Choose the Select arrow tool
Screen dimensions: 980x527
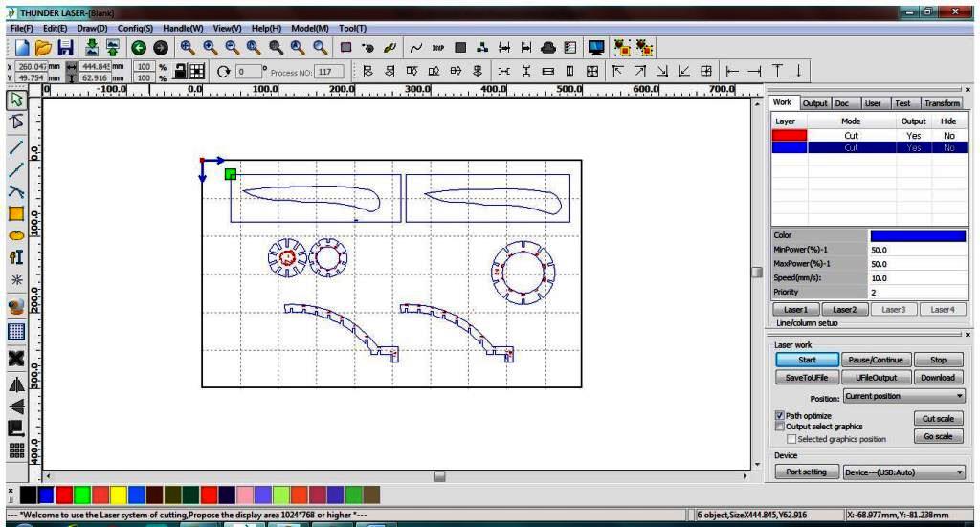tap(16, 99)
